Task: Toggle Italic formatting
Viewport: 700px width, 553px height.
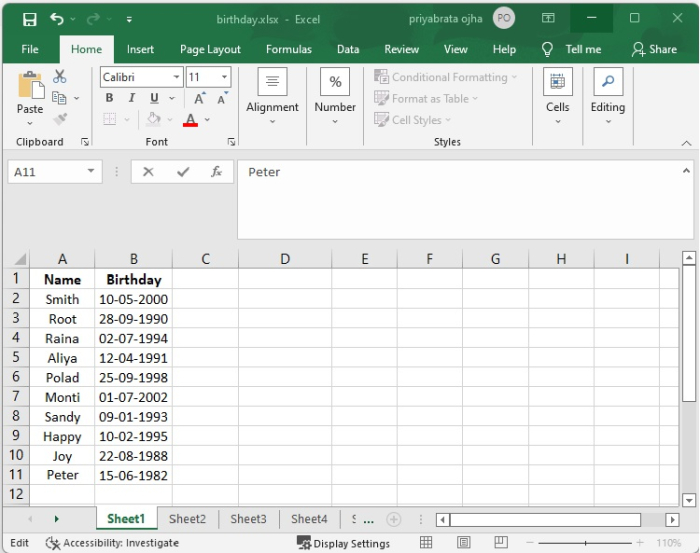Action: (132, 98)
